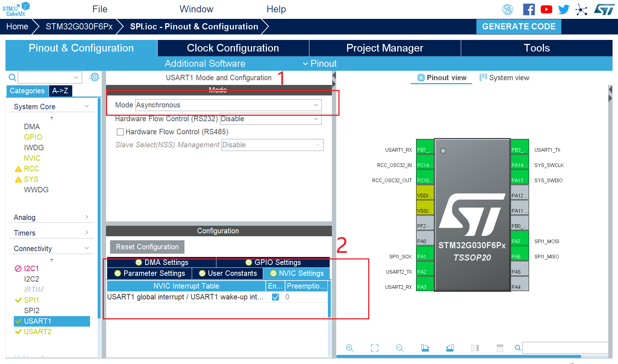Open the Mode dropdown set to Asynchronous
618x364 pixels.
[228, 105]
